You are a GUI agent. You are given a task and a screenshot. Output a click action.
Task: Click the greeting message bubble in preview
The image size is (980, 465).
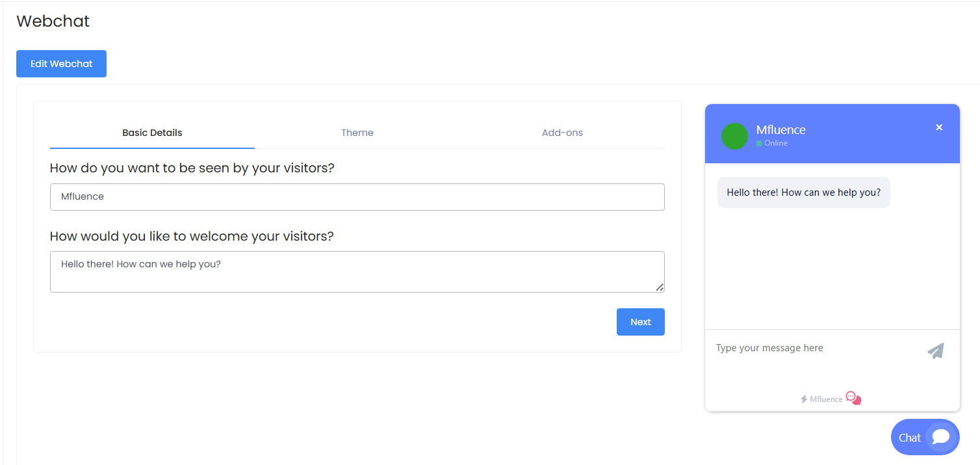[803, 193]
